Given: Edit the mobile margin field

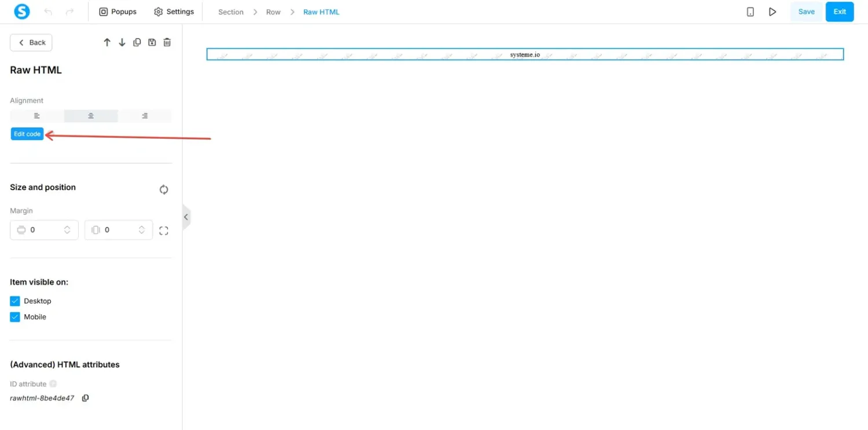Looking at the screenshot, I should click(x=119, y=230).
